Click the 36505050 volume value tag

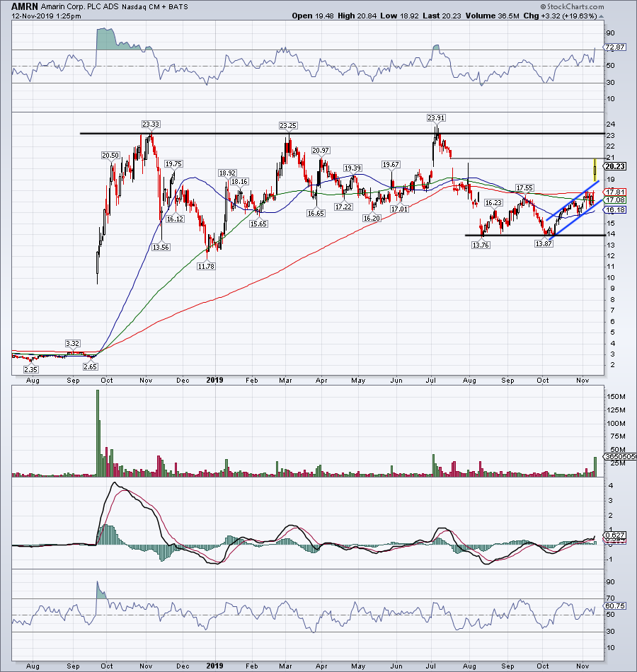point(620,457)
